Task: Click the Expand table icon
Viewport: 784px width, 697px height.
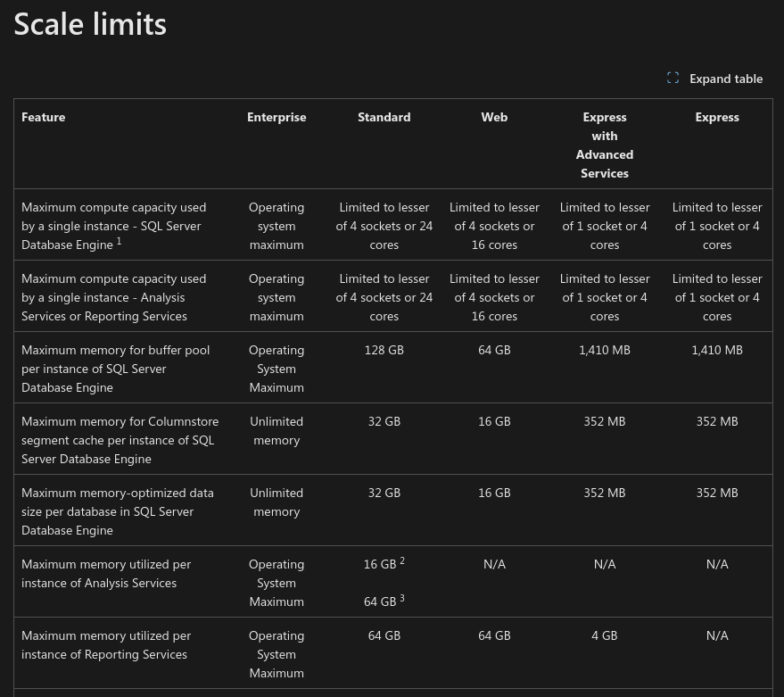Action: tap(673, 78)
